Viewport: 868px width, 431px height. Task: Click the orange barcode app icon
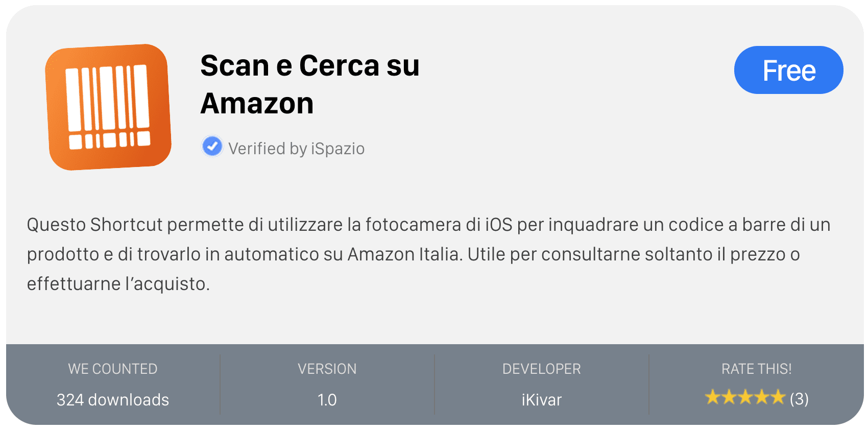[108, 107]
